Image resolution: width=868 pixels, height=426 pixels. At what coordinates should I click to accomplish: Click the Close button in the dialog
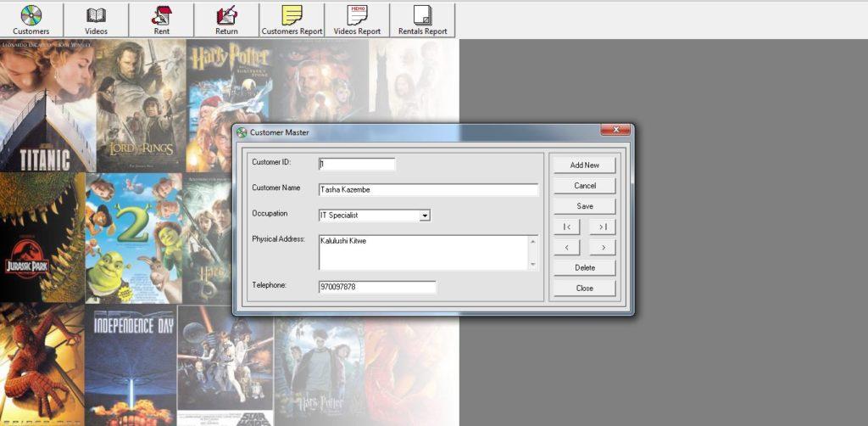click(x=585, y=288)
